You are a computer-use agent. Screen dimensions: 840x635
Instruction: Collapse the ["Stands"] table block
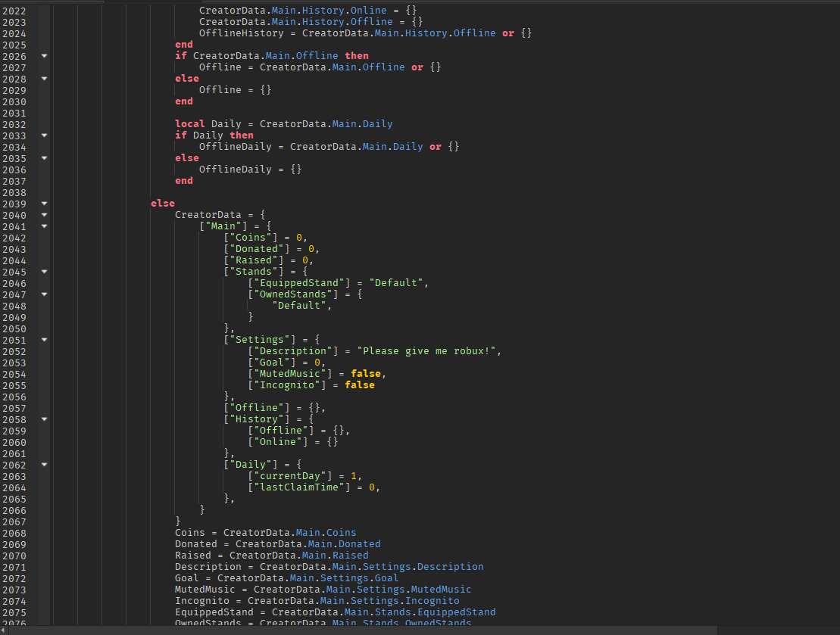pyautogui.click(x=44, y=272)
